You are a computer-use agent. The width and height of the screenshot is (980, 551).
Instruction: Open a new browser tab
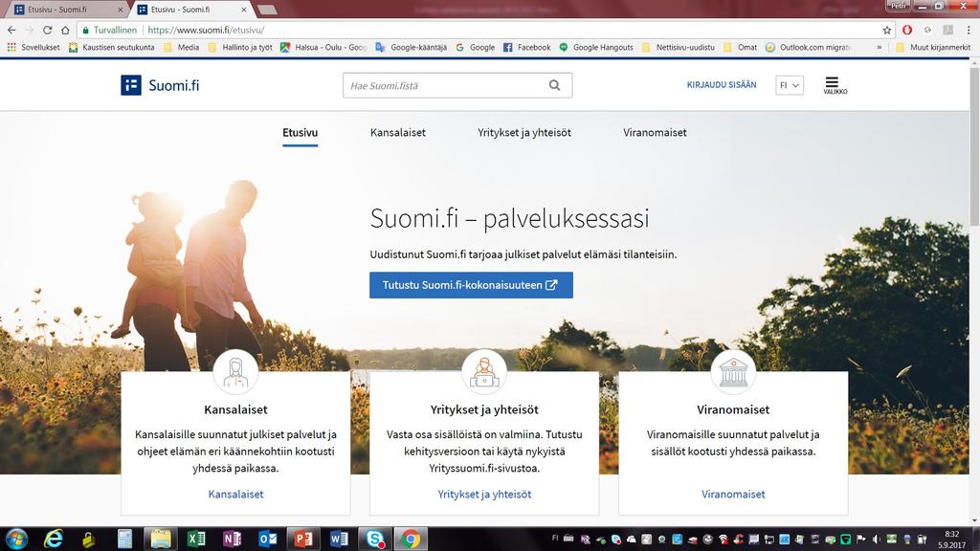point(267,10)
